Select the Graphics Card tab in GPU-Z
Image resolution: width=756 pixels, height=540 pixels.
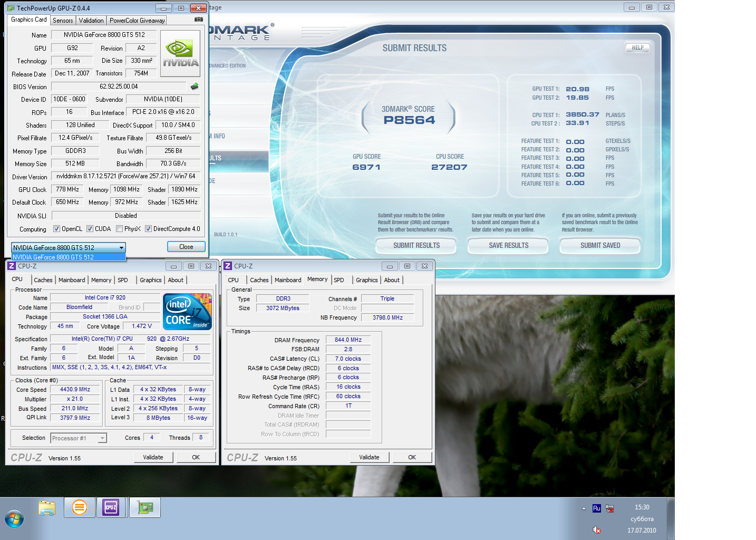[29, 20]
